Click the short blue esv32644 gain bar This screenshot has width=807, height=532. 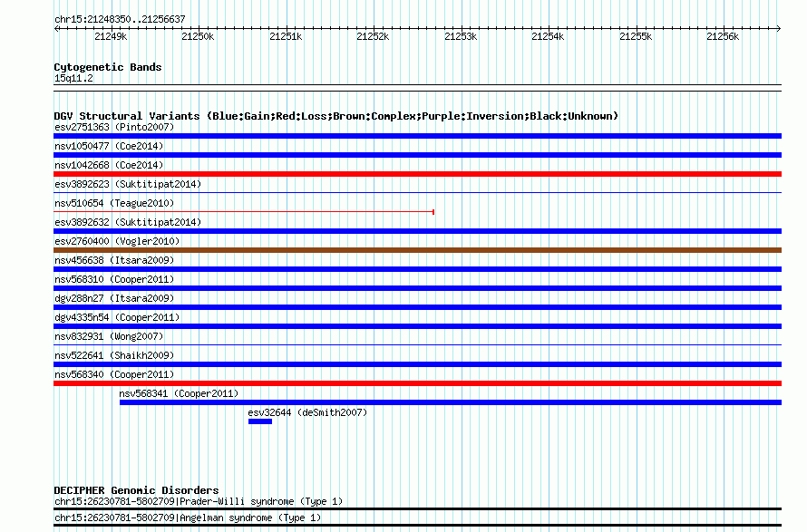260,421
